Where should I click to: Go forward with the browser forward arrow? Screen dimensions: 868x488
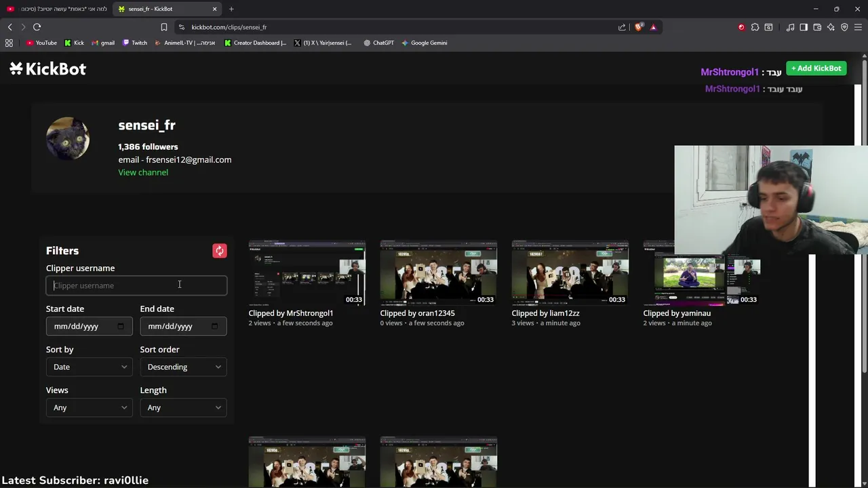23,27
